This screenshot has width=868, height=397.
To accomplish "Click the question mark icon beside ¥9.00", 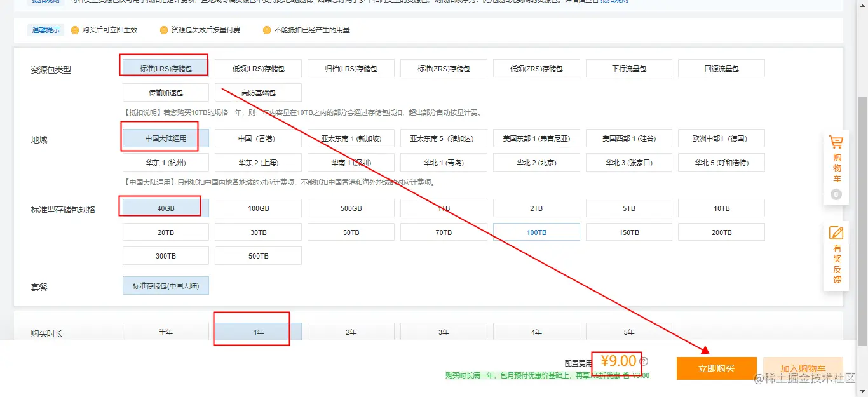I will tap(643, 361).
